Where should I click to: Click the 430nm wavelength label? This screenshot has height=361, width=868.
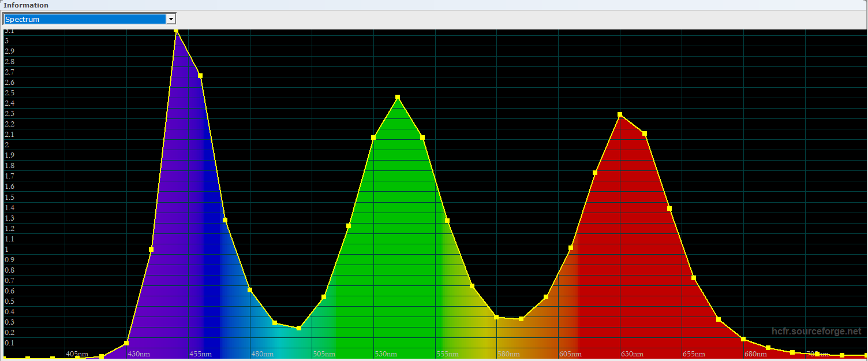[139, 353]
